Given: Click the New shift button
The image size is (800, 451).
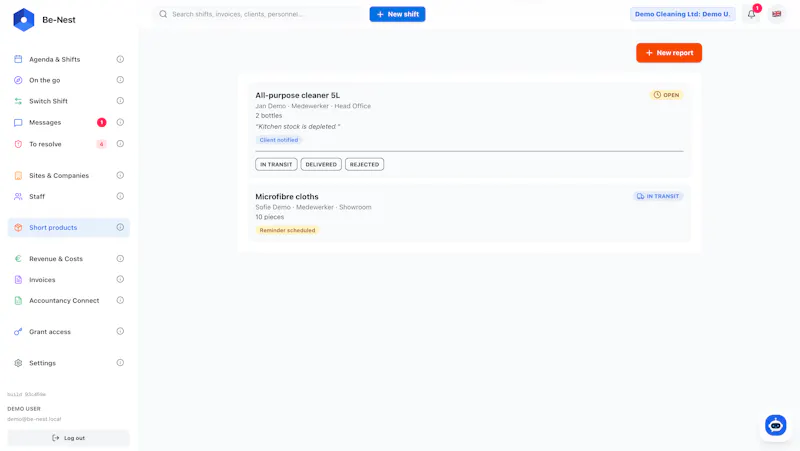Looking at the screenshot, I should point(397,14).
